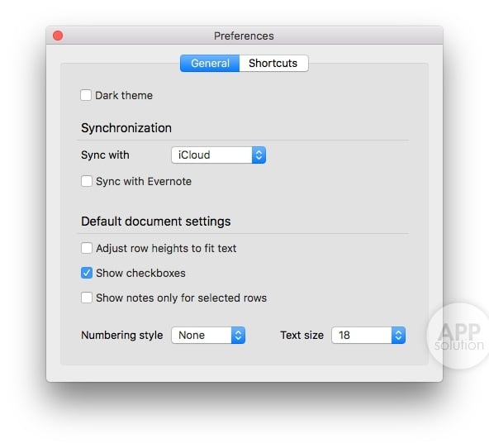Image resolution: width=489 pixels, height=448 pixels.
Task: Click the Dark theme label
Action: pos(124,95)
